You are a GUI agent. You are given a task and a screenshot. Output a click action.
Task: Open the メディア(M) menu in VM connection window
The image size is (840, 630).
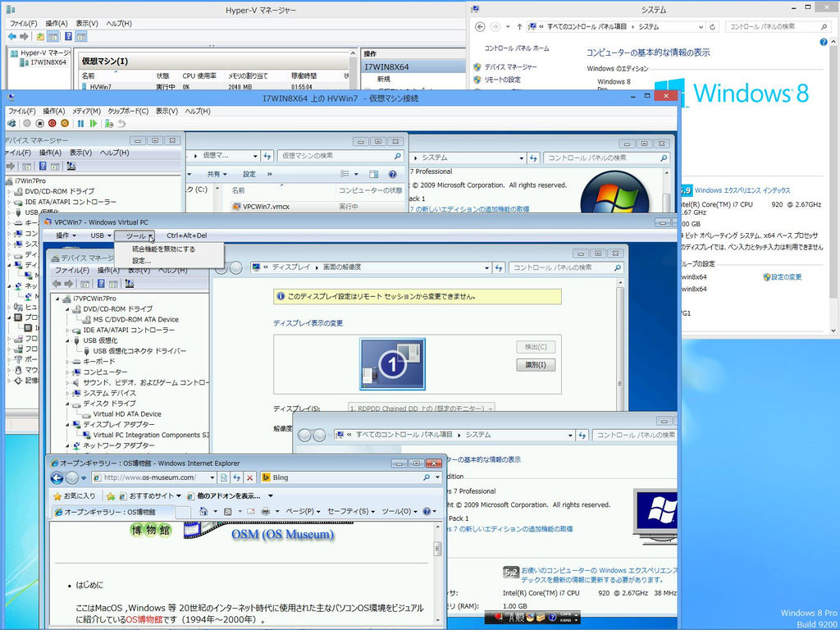tap(86, 111)
